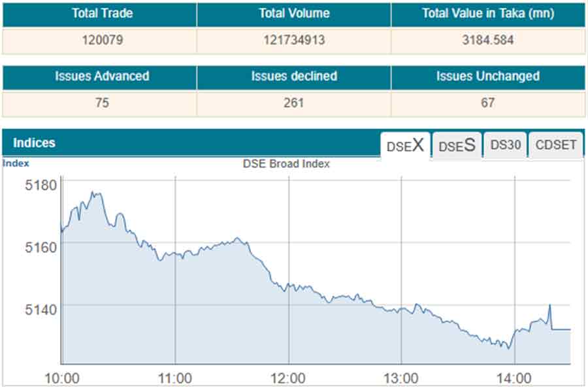The height and width of the screenshot is (392, 588).
Task: Click the 67 issues unchanged value
Action: pyautogui.click(x=488, y=103)
